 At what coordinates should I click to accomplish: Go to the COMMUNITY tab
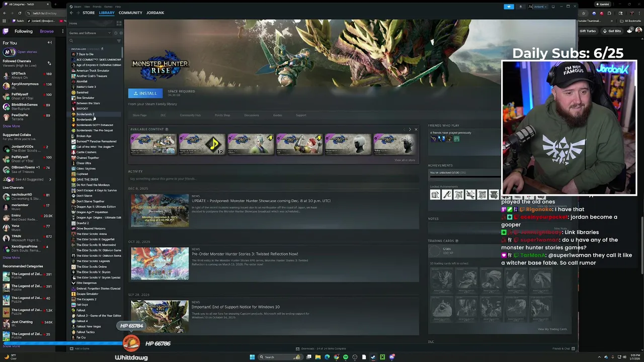click(130, 13)
